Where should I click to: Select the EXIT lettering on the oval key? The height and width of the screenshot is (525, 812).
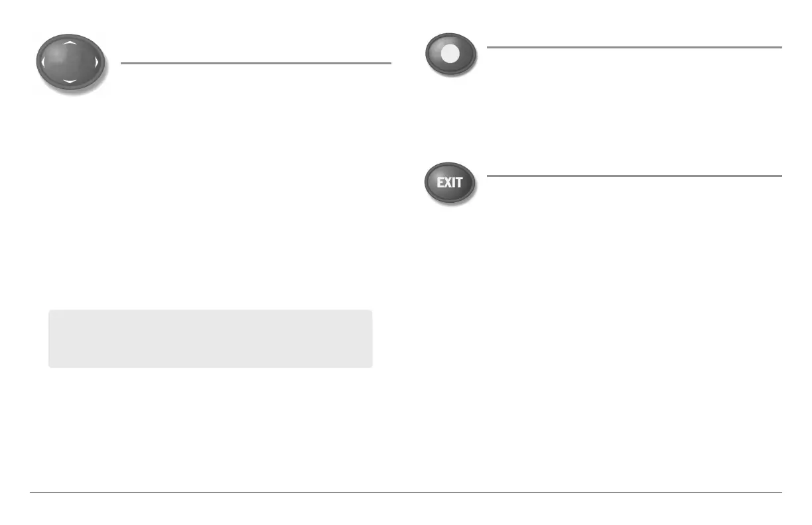coord(450,182)
